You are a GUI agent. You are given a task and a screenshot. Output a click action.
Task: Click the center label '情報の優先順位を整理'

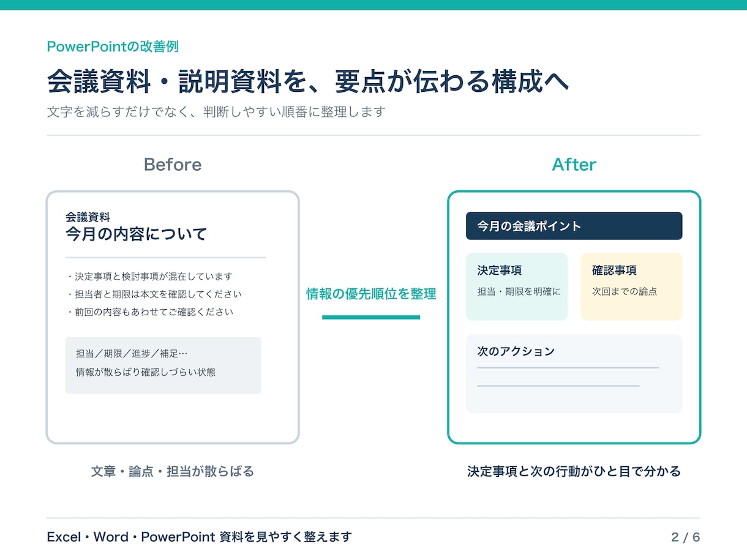(x=371, y=294)
